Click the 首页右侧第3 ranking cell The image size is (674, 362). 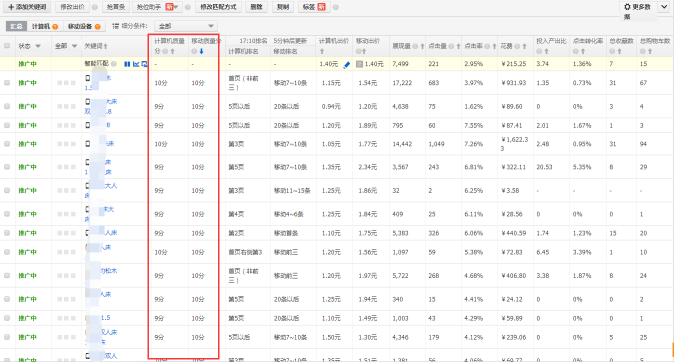(245, 252)
